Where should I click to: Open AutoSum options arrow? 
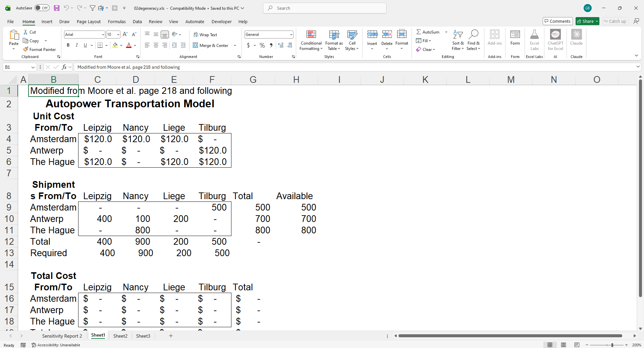pos(446,32)
